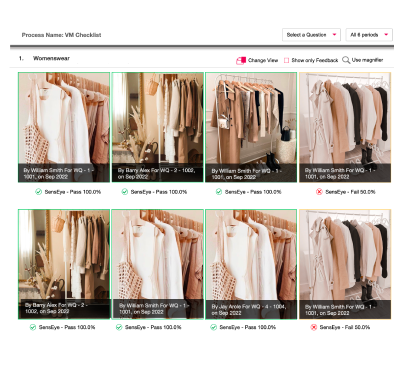This screenshot has width=411, height=370.
Task: Activate the Use magnifier icon
Action: (x=346, y=60)
